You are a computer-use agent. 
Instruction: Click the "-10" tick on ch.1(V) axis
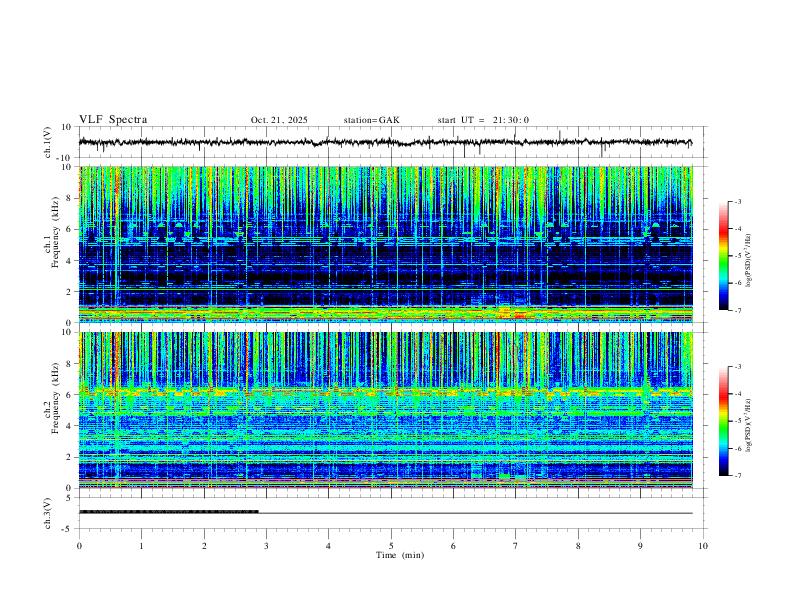(66, 158)
